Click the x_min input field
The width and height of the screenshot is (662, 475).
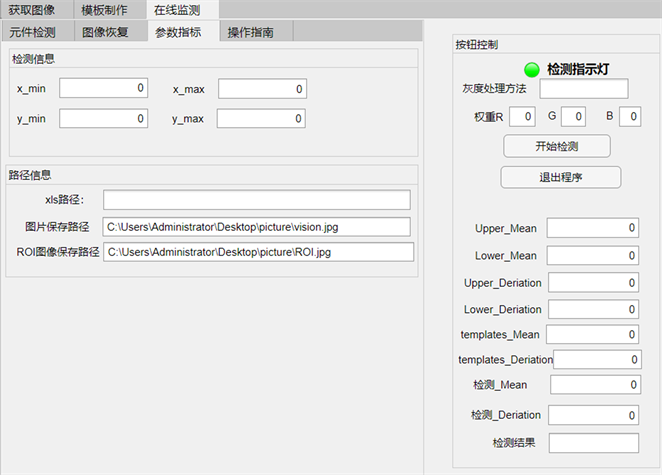(103, 89)
